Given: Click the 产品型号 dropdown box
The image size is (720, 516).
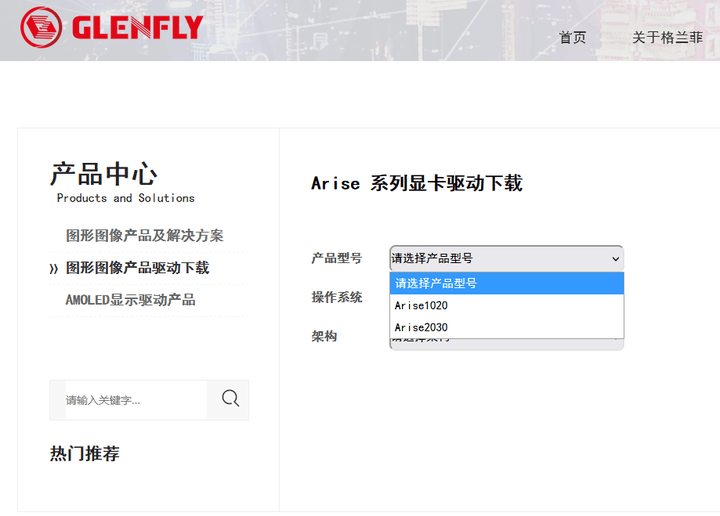Looking at the screenshot, I should click(x=506, y=258).
